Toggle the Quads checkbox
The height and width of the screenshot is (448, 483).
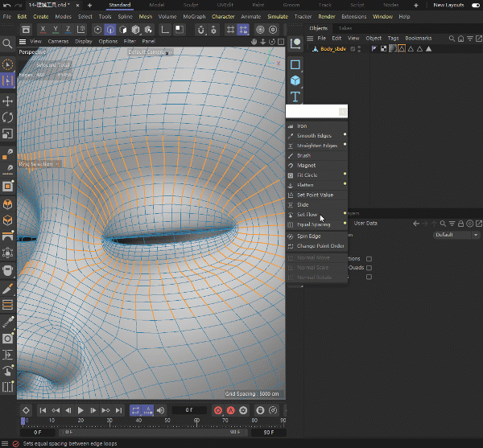369,268
